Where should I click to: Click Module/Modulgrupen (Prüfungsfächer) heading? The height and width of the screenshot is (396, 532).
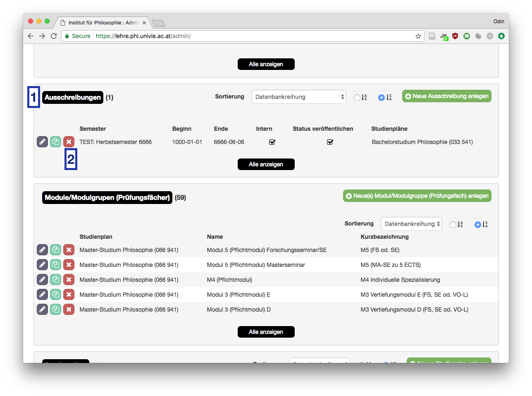[x=107, y=197]
